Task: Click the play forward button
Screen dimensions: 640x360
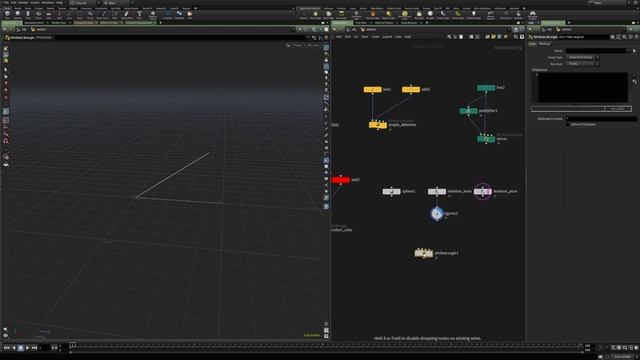Action: coord(27,348)
